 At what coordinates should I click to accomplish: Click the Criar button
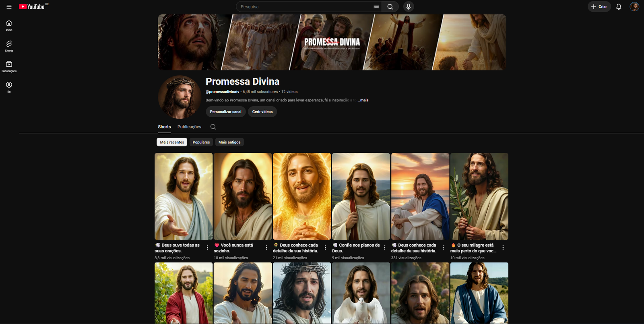pyautogui.click(x=599, y=7)
